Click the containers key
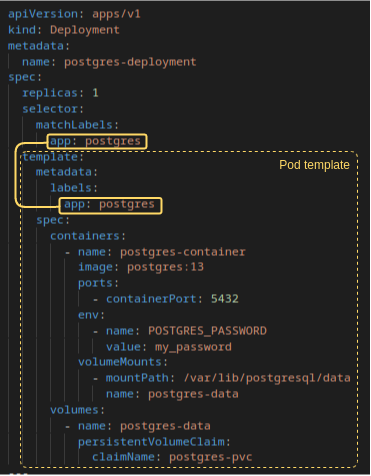The width and height of the screenshot is (371, 476). (x=85, y=236)
